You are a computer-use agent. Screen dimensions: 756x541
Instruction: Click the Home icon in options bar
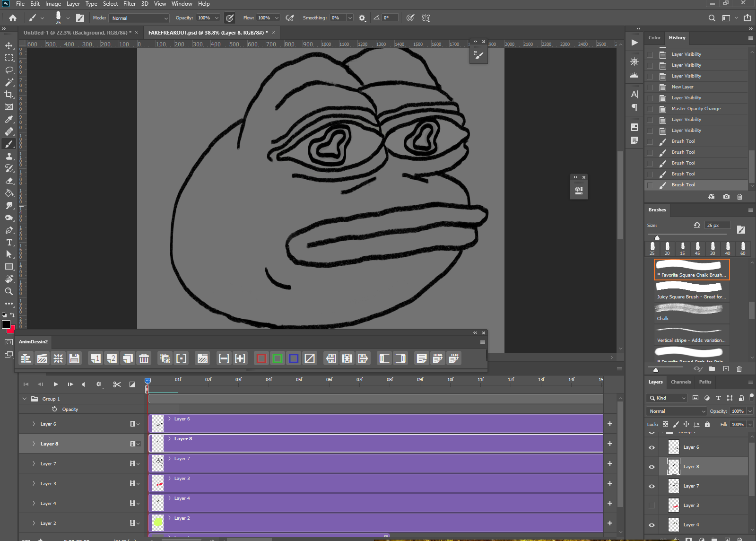tap(13, 18)
